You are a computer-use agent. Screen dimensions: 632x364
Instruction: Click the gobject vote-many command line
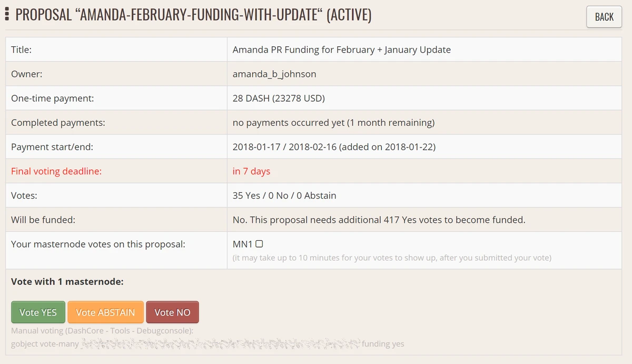[x=208, y=344]
